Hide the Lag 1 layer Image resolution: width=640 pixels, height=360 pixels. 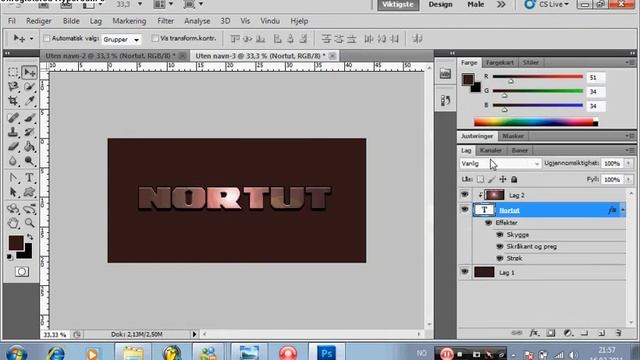pos(464,272)
